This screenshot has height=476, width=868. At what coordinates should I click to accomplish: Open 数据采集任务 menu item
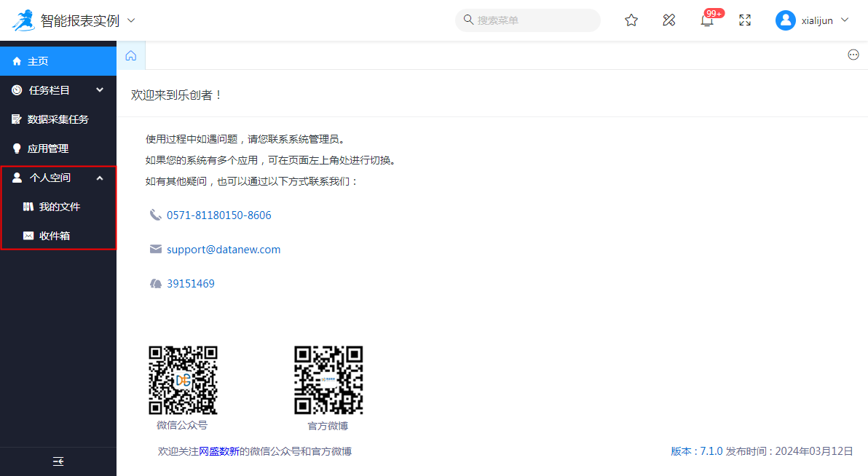point(58,119)
